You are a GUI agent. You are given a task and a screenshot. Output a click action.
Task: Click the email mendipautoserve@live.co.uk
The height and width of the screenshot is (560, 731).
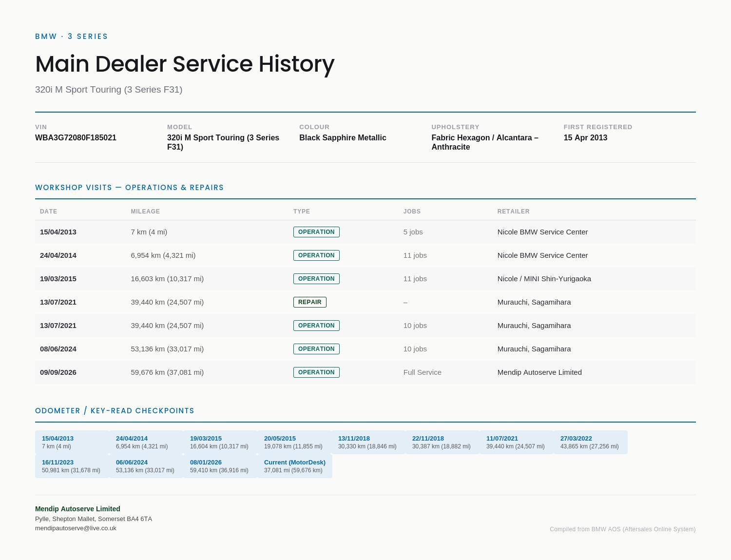[x=76, y=528]
